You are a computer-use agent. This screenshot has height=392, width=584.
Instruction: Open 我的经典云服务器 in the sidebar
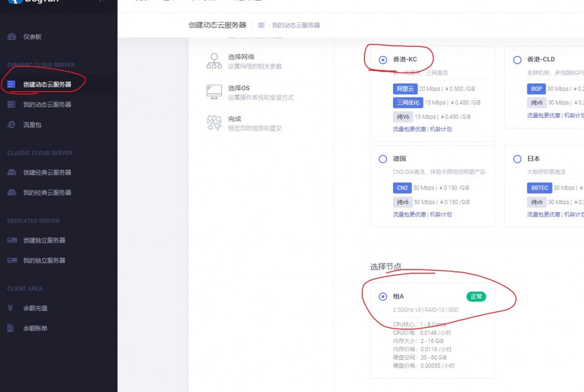[x=47, y=192]
